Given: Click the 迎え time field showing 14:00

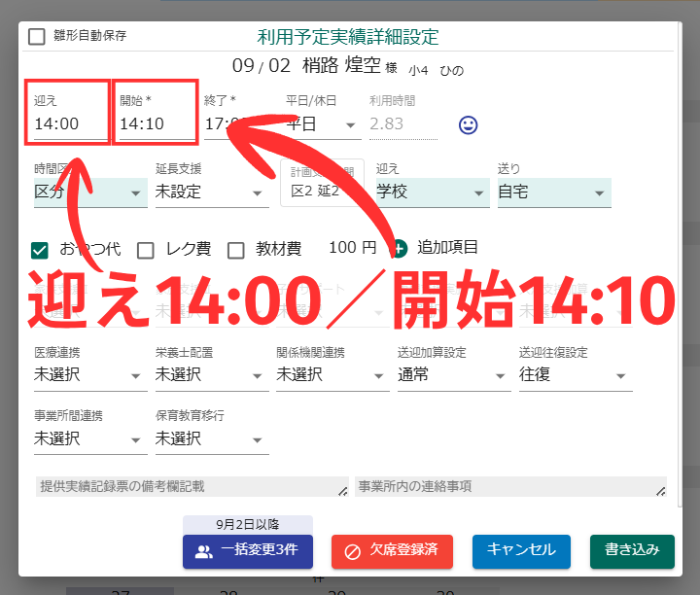Looking at the screenshot, I should pos(67,124).
